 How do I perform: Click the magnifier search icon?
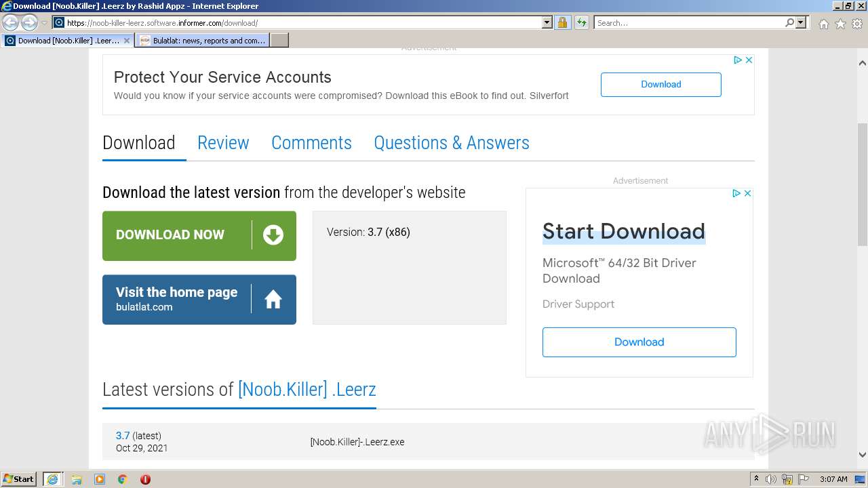(789, 23)
